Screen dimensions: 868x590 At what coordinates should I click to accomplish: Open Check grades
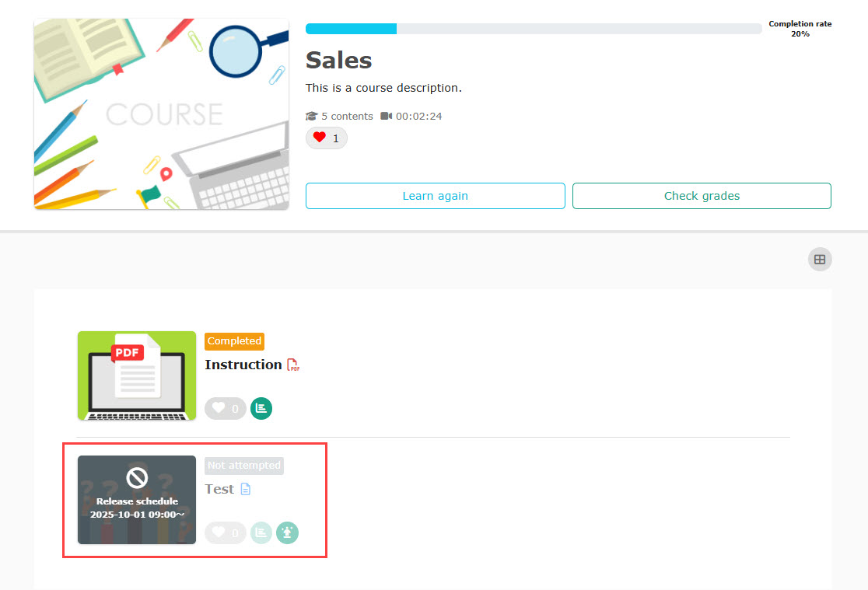[x=702, y=196]
